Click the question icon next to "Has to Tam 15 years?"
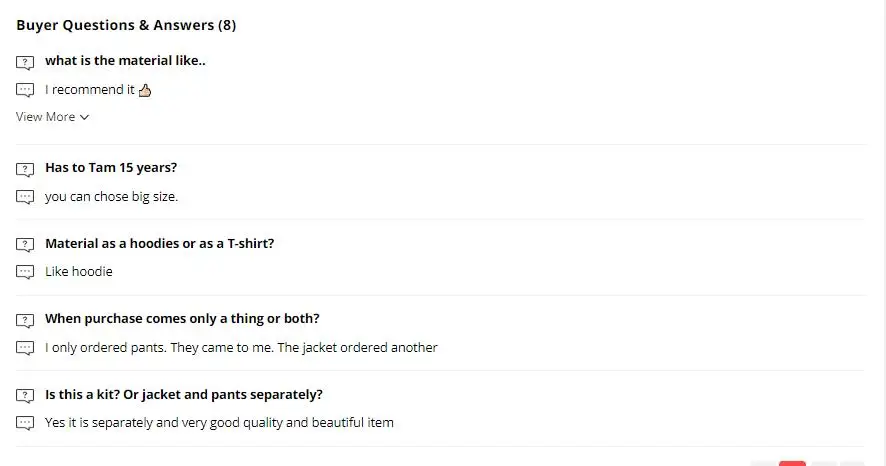The width and height of the screenshot is (886, 466). tap(25, 169)
